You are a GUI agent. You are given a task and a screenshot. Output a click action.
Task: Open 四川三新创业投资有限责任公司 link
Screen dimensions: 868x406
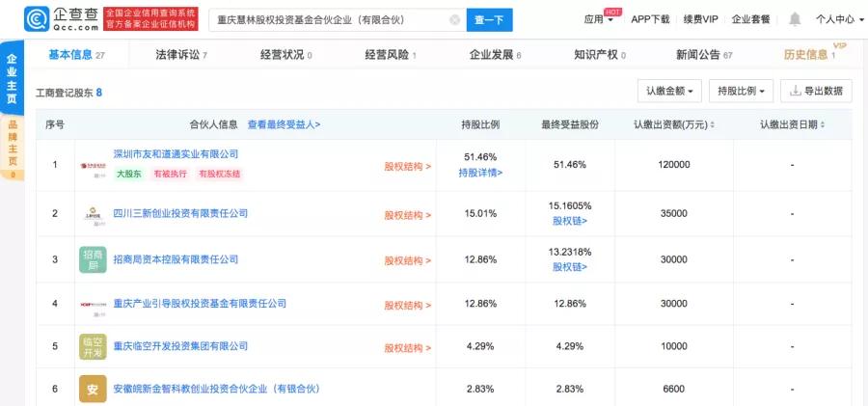180,214
